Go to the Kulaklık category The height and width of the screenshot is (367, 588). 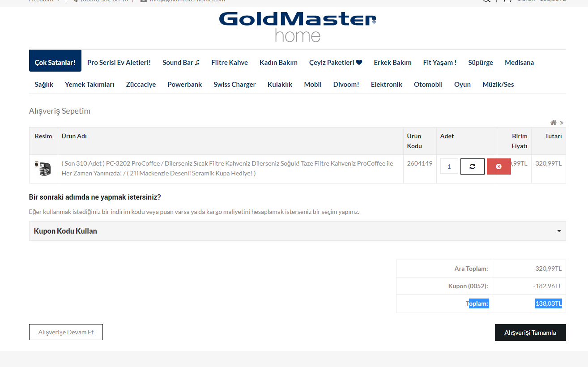pos(280,84)
